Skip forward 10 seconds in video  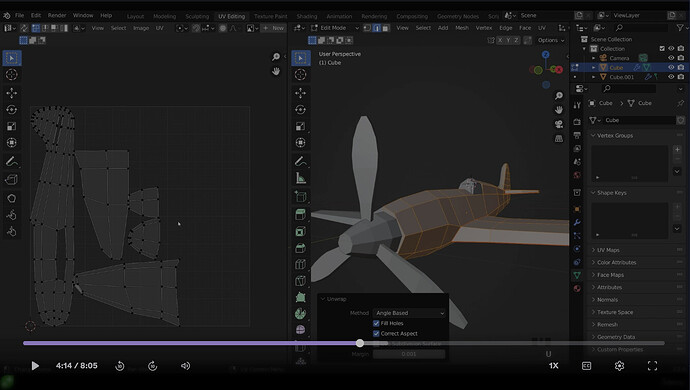(153, 366)
